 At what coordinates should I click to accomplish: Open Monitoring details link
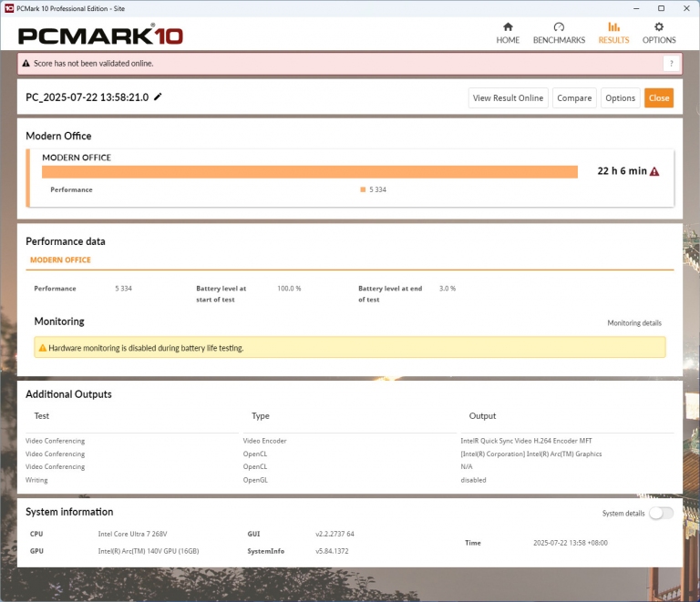point(634,322)
